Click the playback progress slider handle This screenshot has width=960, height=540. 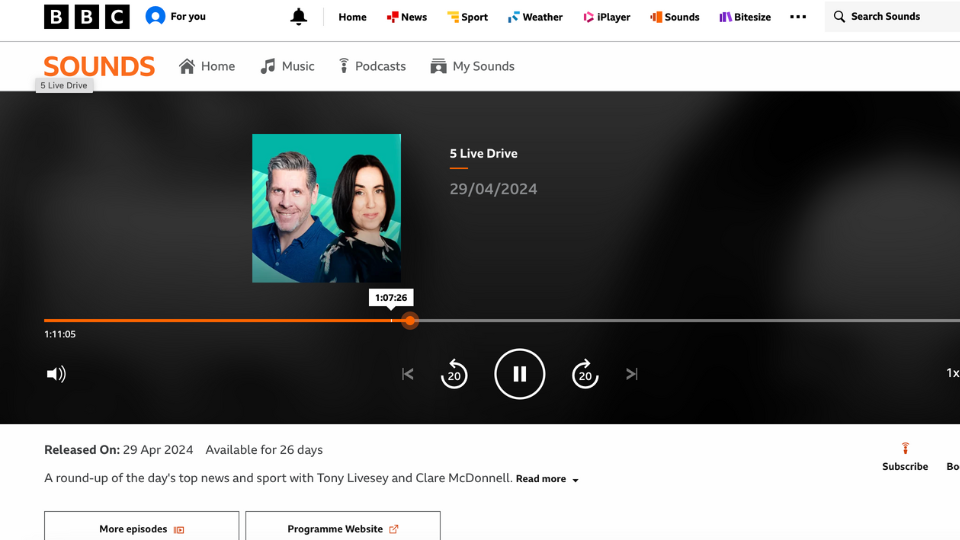coord(410,320)
